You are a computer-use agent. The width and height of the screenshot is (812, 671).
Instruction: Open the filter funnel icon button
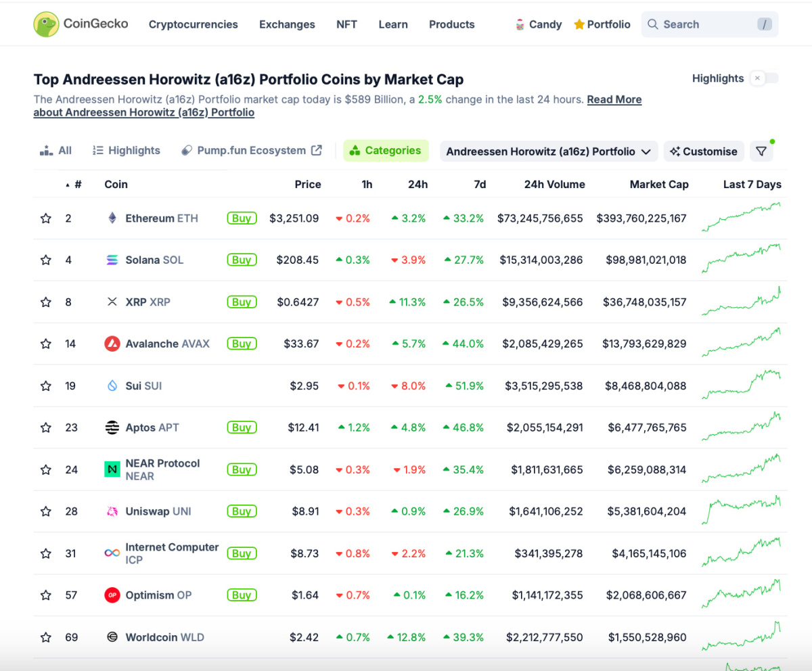(x=761, y=152)
